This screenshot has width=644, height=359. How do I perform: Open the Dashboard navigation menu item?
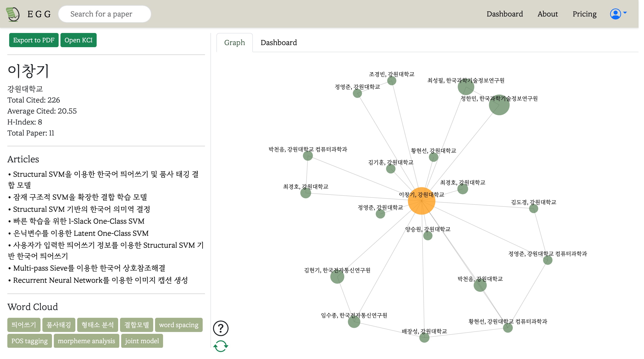click(x=505, y=14)
